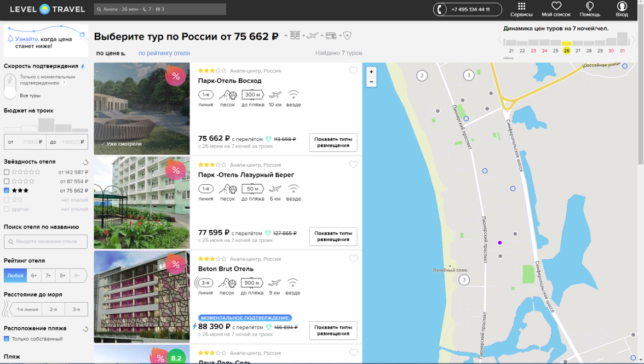Image resolution: width=644 pixels, height=364 pixels.
Task: Add Парк-Отель Лазурный Берег to favorites
Action: tap(353, 164)
